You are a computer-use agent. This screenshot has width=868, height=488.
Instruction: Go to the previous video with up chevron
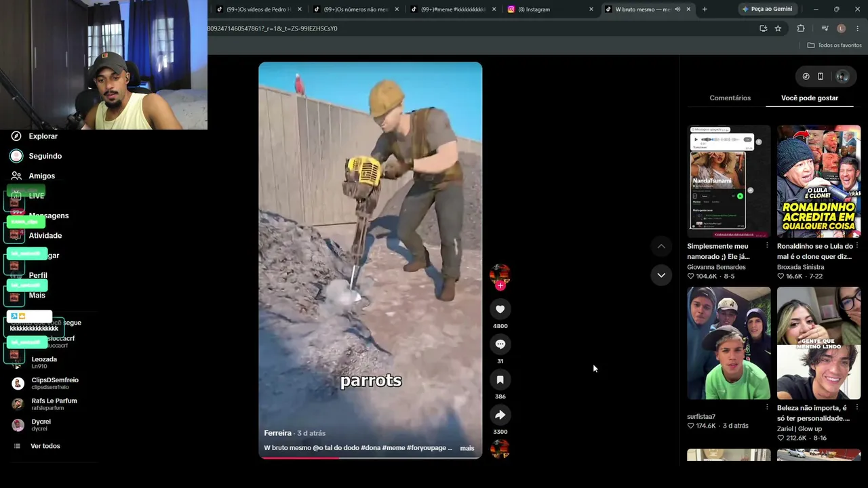(661, 246)
